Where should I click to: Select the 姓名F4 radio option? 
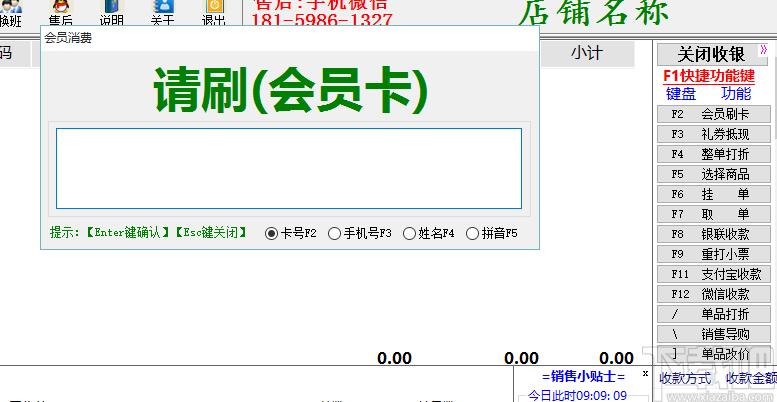coord(429,233)
